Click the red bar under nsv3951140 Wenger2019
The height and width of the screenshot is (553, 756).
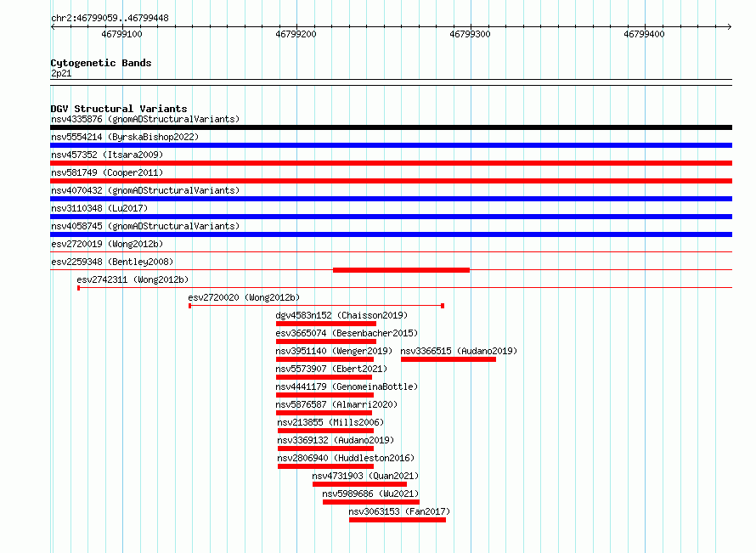(x=325, y=359)
